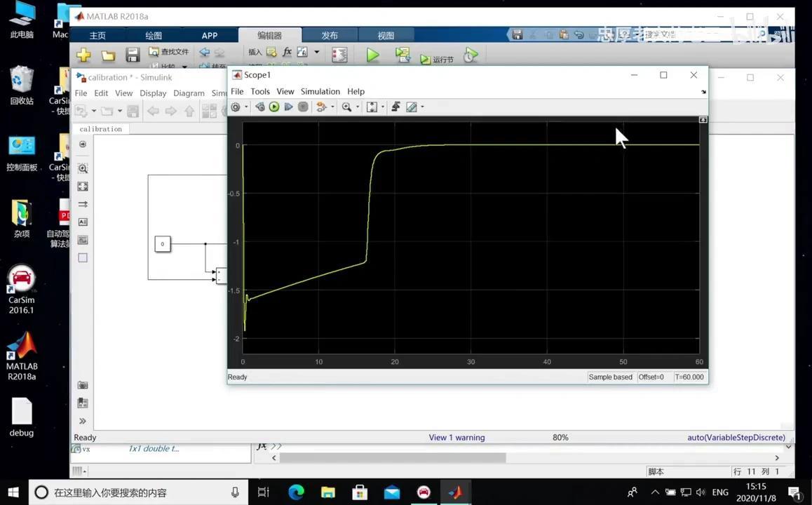
Task: Click Windows taskbar search box
Action: (x=139, y=492)
